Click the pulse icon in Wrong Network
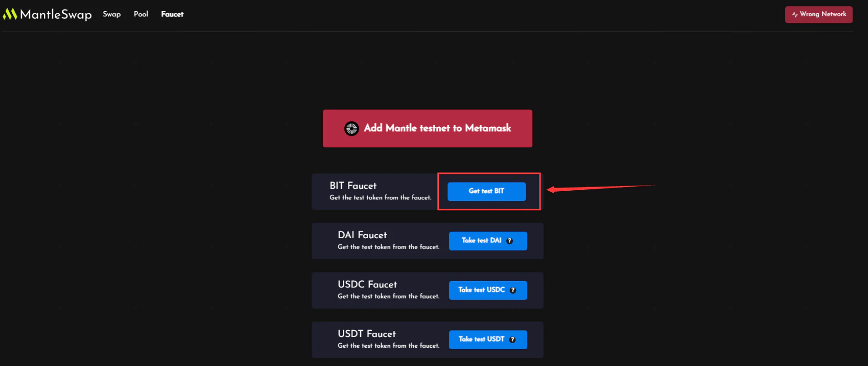 [x=795, y=15]
